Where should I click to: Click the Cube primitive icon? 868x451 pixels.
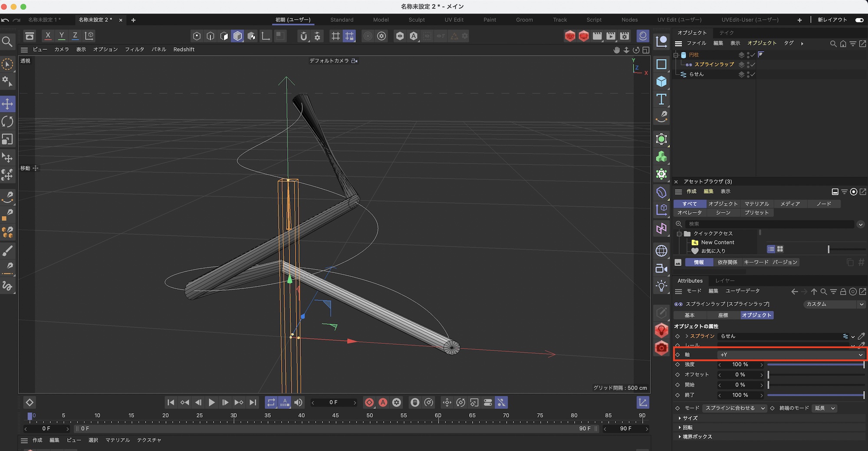tap(661, 82)
